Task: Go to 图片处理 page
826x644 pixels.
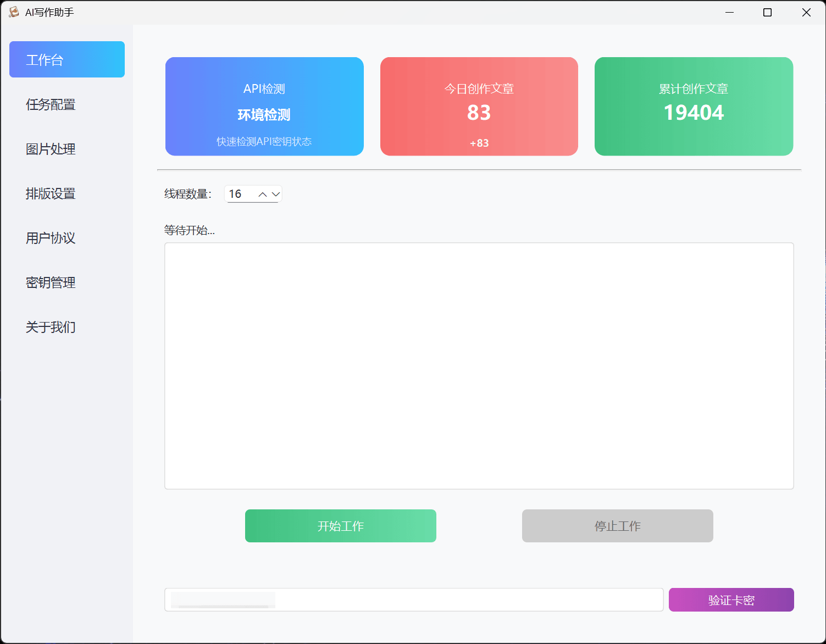Action: tap(51, 149)
